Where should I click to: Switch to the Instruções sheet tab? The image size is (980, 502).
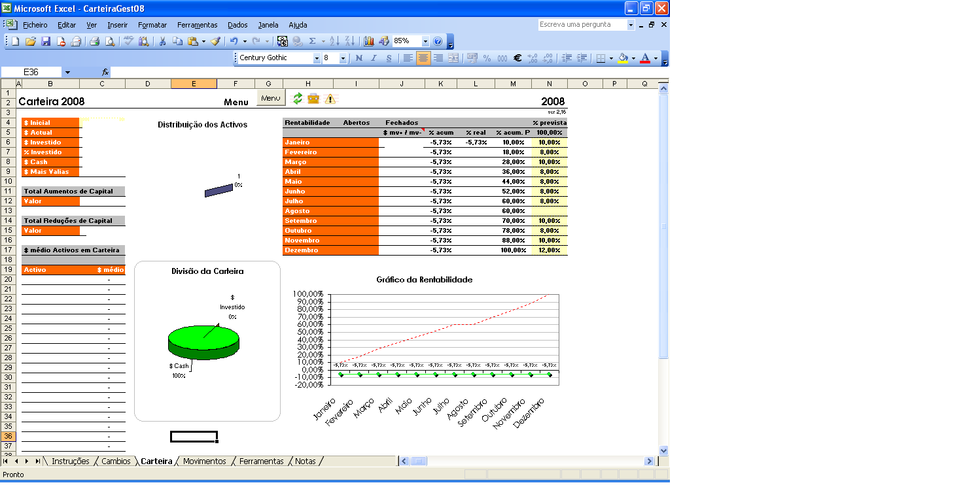pos(71,461)
